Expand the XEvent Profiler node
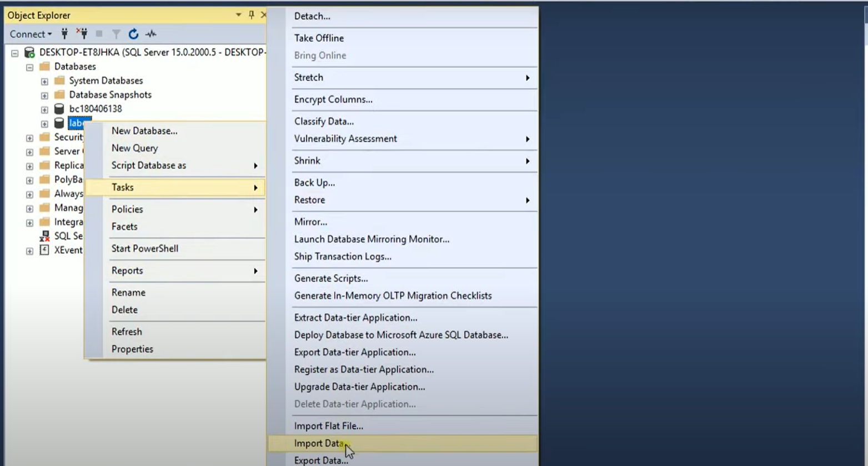This screenshot has width=868, height=466. [29, 250]
